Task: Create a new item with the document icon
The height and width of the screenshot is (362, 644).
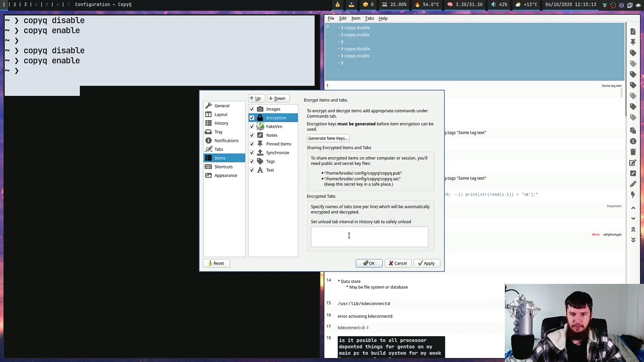Action: coord(633,31)
